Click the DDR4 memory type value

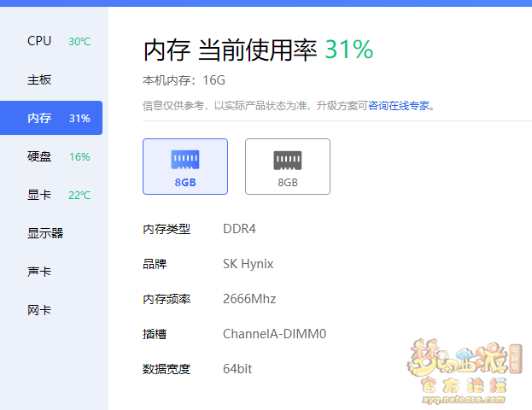pyautogui.click(x=239, y=229)
